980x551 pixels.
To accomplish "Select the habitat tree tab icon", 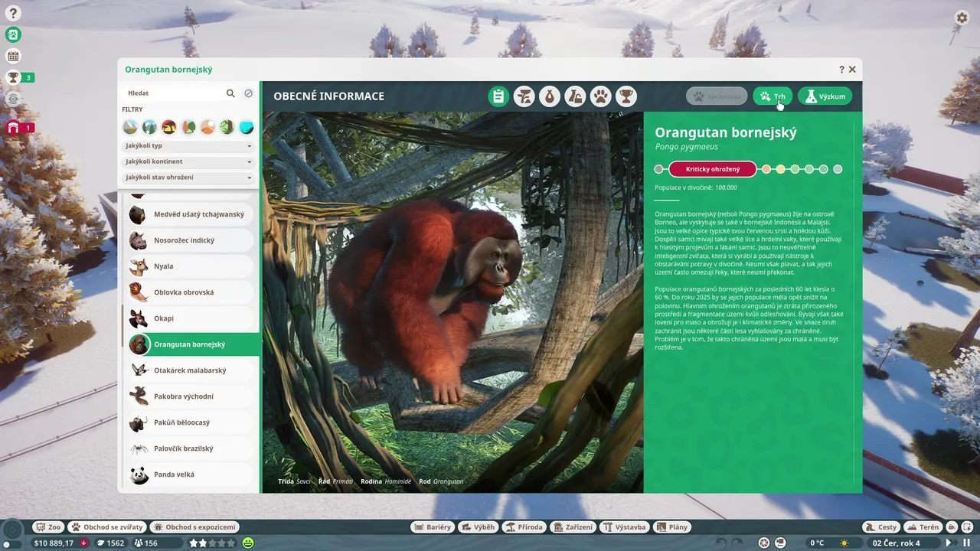I will 524,96.
